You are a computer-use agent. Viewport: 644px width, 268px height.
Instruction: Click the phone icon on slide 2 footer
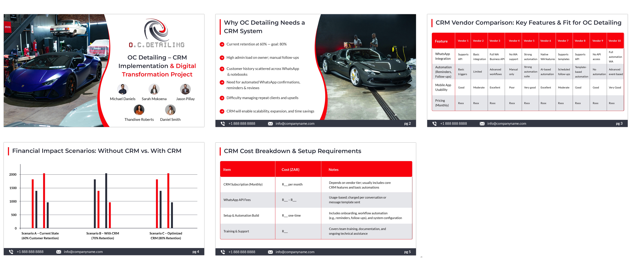click(x=223, y=124)
